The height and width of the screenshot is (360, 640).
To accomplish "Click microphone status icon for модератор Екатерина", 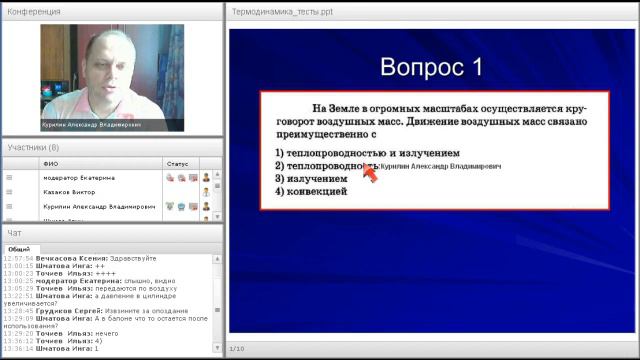I will point(170,178).
